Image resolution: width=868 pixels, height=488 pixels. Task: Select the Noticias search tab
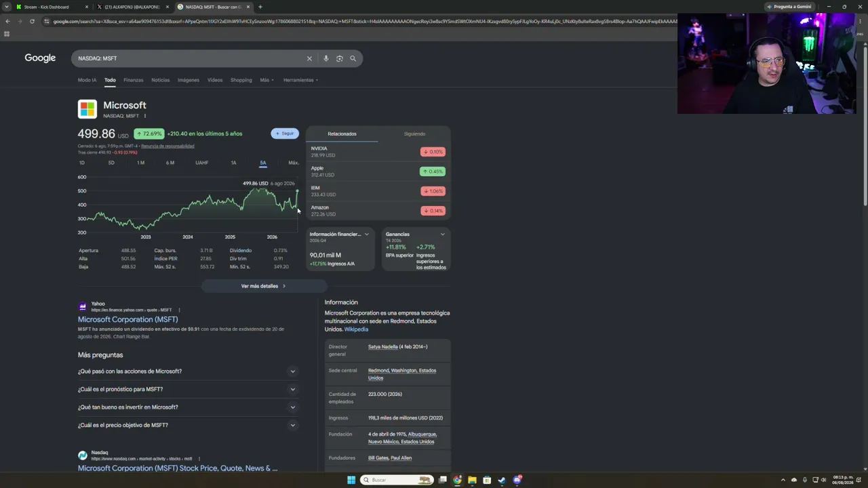click(160, 80)
